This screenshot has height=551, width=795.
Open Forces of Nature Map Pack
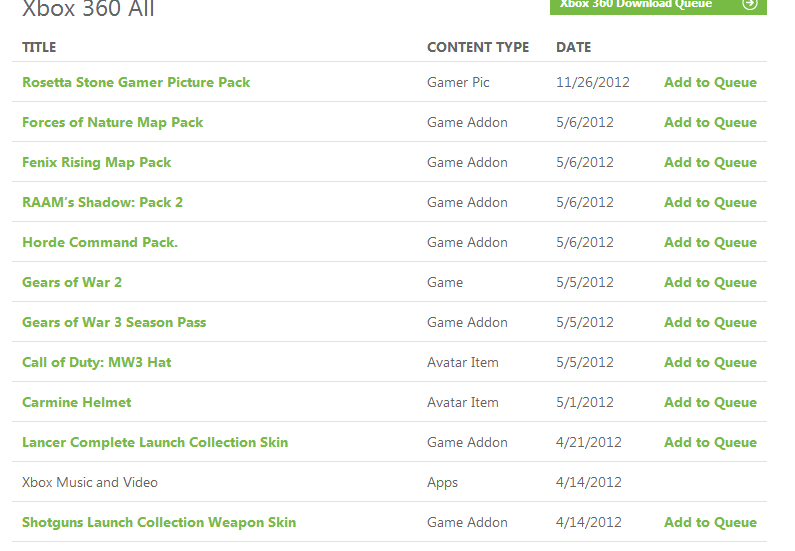pos(113,122)
